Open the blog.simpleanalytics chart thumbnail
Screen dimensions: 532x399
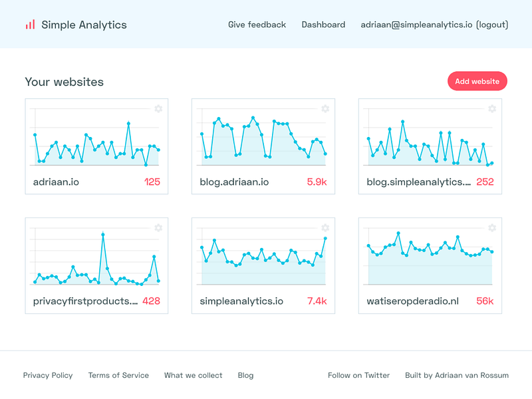coord(428,137)
